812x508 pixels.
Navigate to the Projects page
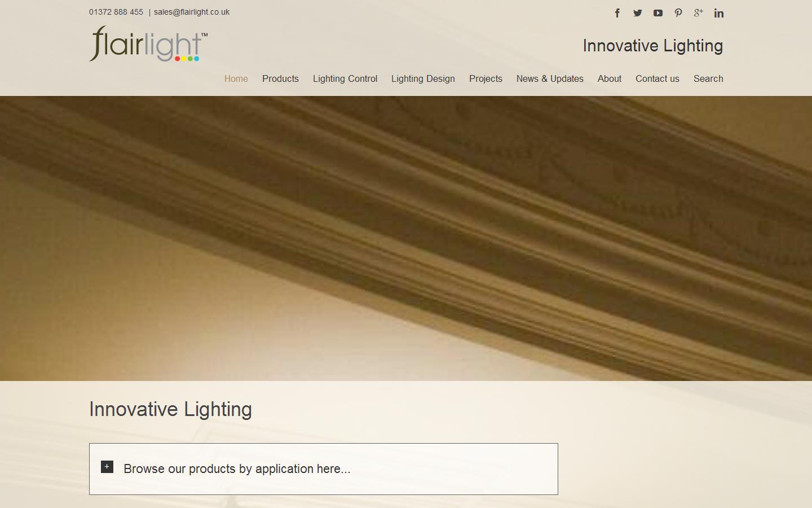pyautogui.click(x=486, y=79)
